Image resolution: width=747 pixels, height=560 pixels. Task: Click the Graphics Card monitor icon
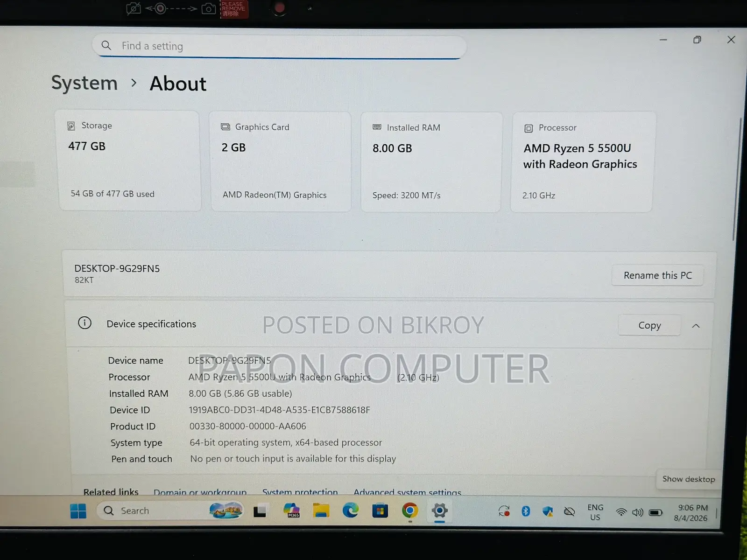pos(226,127)
